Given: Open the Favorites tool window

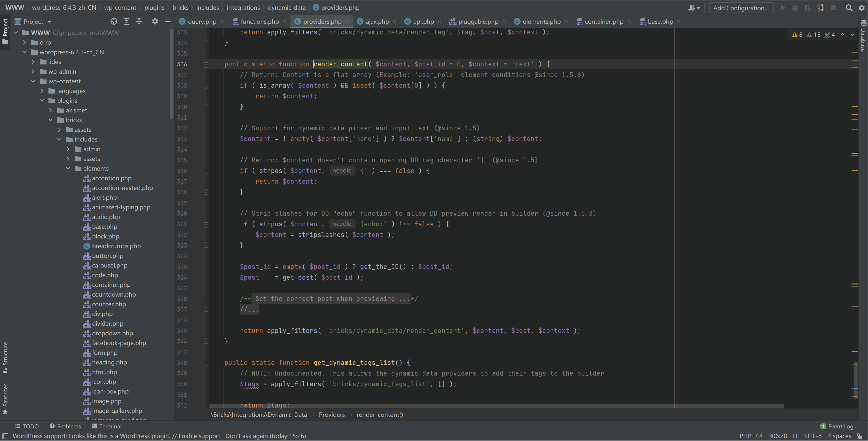Looking at the screenshot, I should [5, 399].
